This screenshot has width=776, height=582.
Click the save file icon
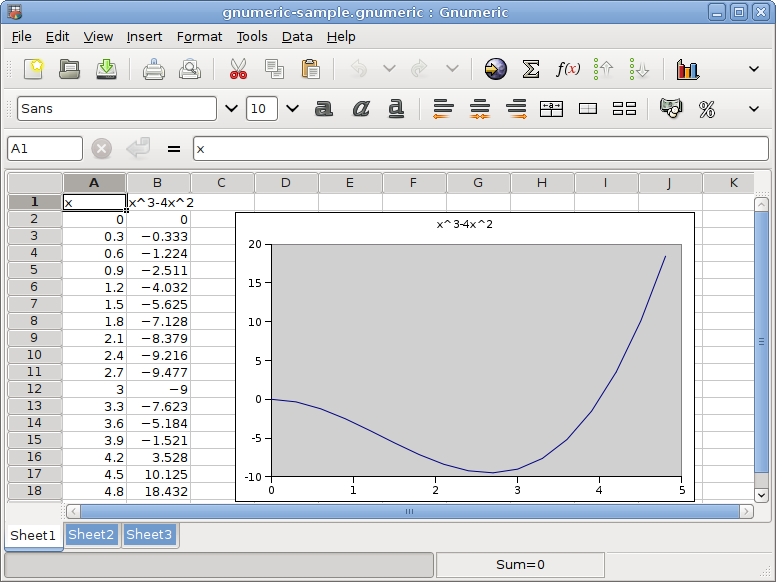[x=106, y=69]
